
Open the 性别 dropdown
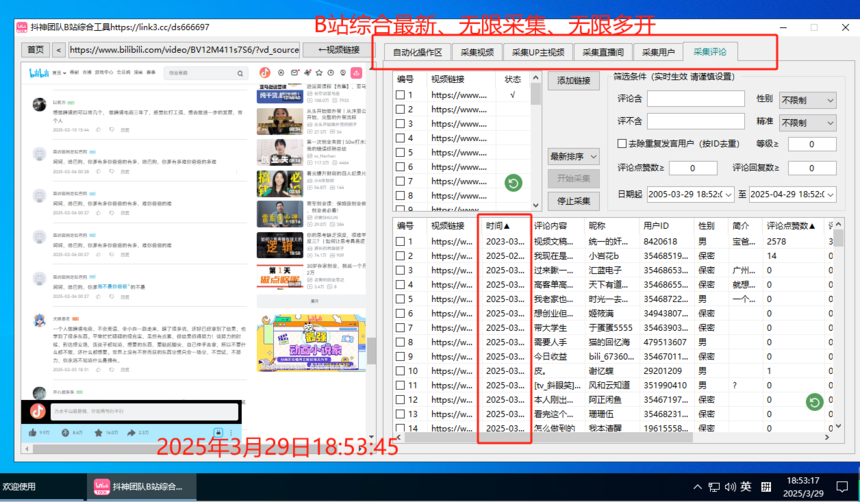click(807, 100)
